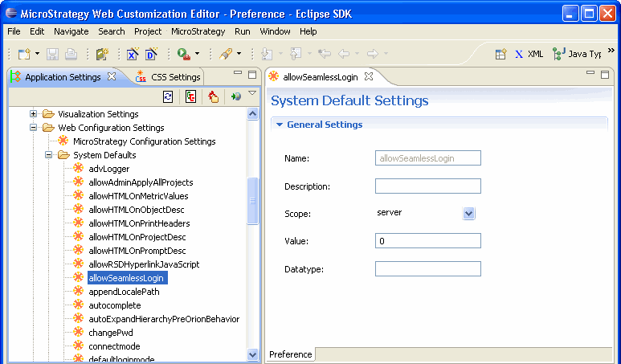Open the Project menu
The width and height of the screenshot is (621, 364).
point(148,31)
